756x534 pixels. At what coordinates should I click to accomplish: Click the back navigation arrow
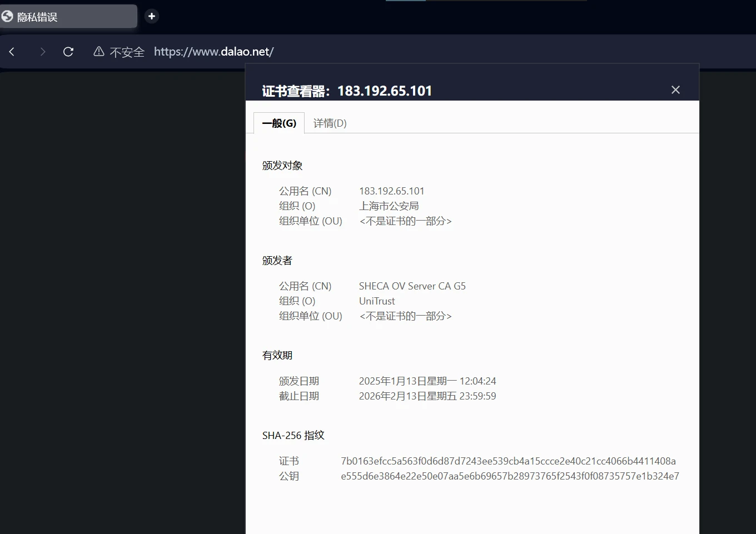click(x=12, y=52)
